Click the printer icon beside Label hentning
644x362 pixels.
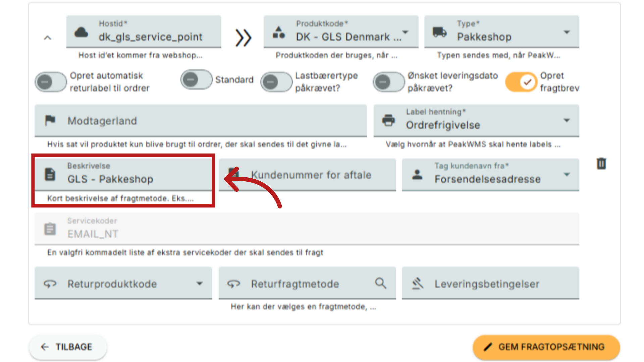click(388, 120)
